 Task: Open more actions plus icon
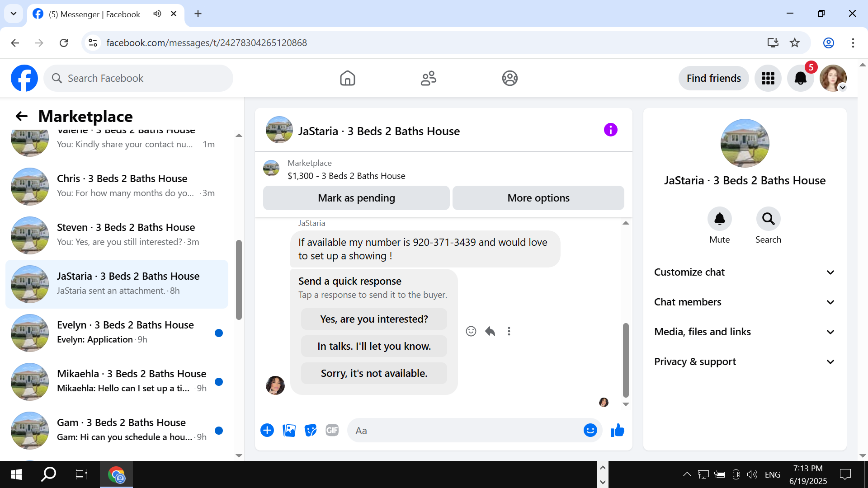[267, 430]
